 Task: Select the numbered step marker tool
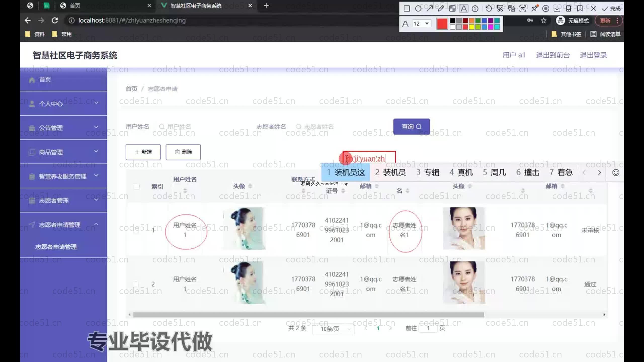click(475, 9)
